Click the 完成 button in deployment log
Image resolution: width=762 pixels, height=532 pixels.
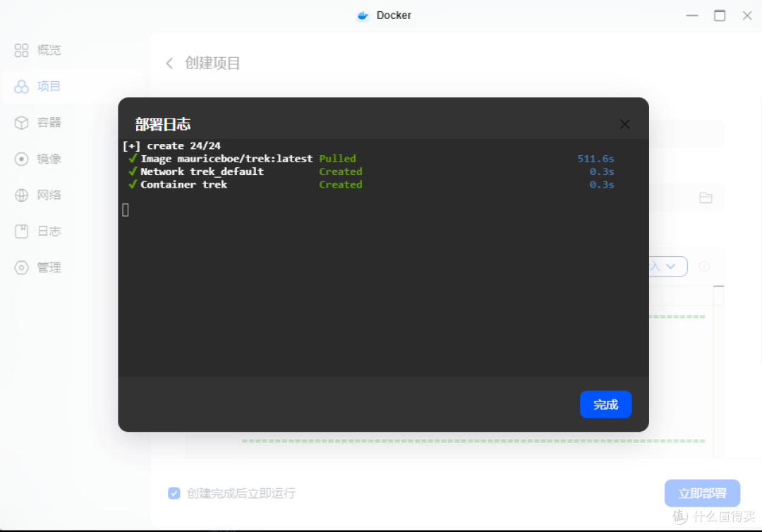605,404
